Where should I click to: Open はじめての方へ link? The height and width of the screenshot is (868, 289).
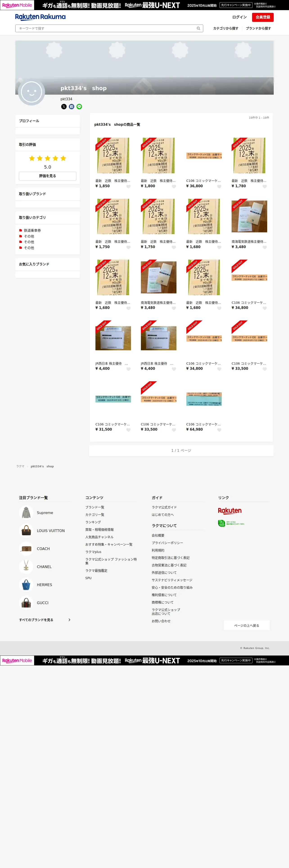coord(163,514)
